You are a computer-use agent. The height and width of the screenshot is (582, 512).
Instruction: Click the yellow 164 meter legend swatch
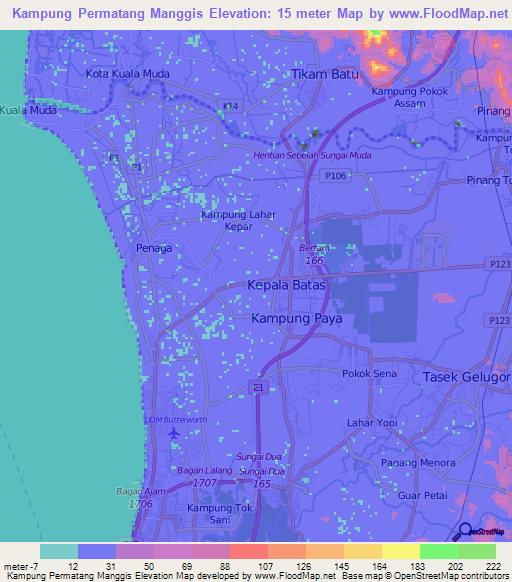[401, 551]
